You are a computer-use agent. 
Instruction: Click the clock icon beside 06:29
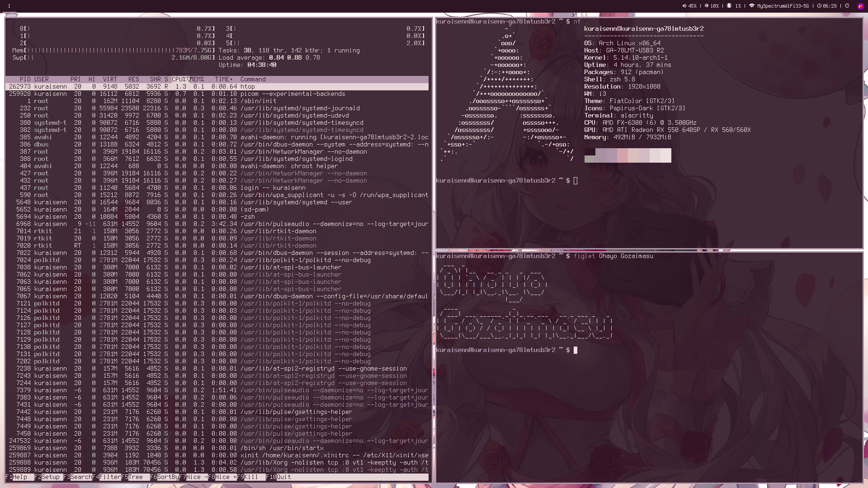(x=819, y=6)
